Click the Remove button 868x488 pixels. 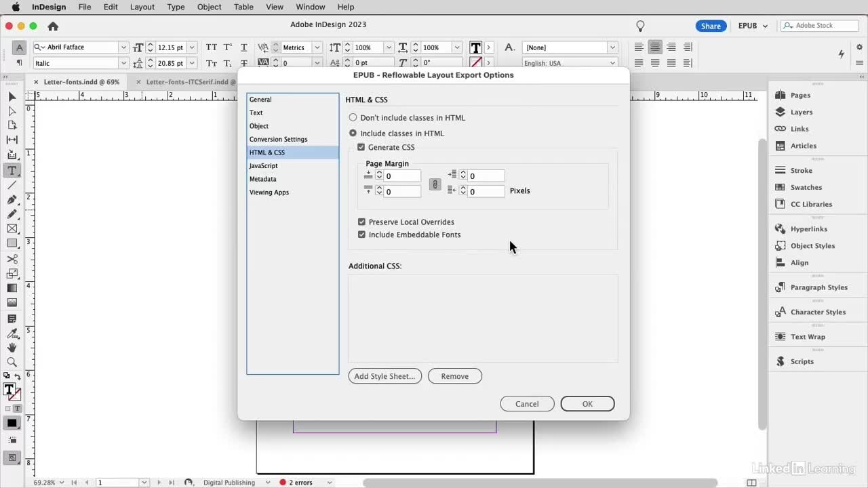click(455, 376)
